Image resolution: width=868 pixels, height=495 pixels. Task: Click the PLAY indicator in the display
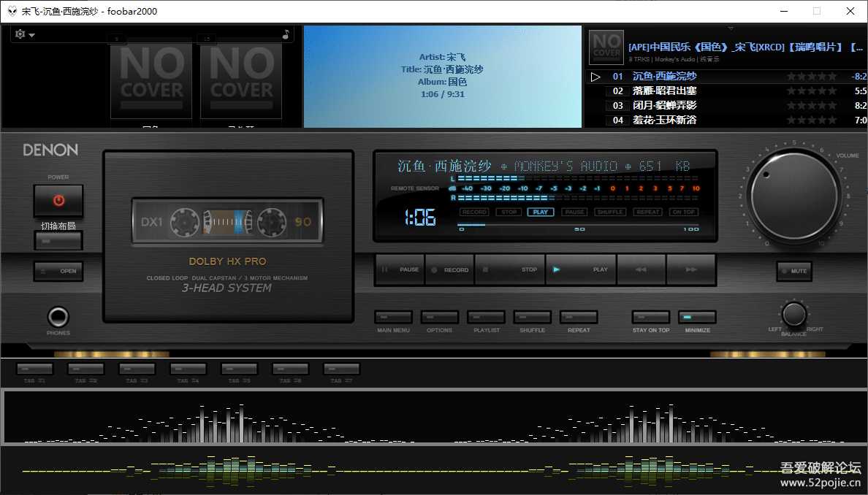coord(540,212)
